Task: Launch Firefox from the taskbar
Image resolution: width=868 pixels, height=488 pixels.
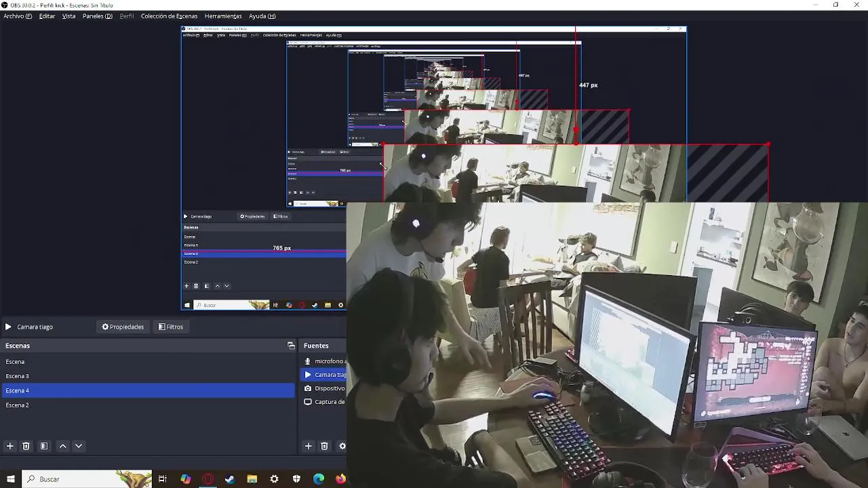Action: [340, 479]
